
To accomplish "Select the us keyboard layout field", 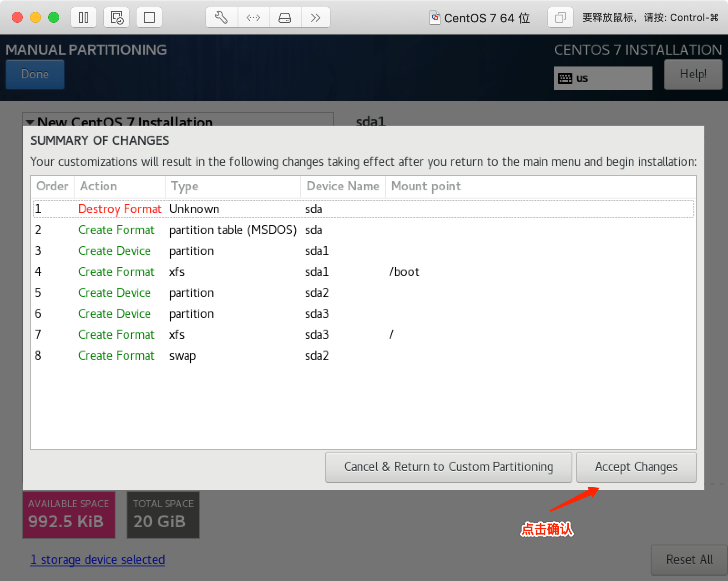I will click(x=603, y=78).
